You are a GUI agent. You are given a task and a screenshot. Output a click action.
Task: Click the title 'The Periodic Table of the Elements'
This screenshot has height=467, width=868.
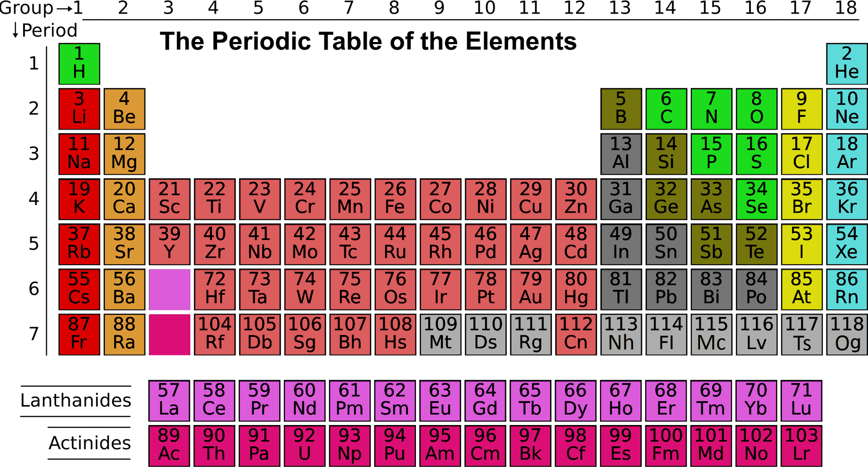(368, 41)
